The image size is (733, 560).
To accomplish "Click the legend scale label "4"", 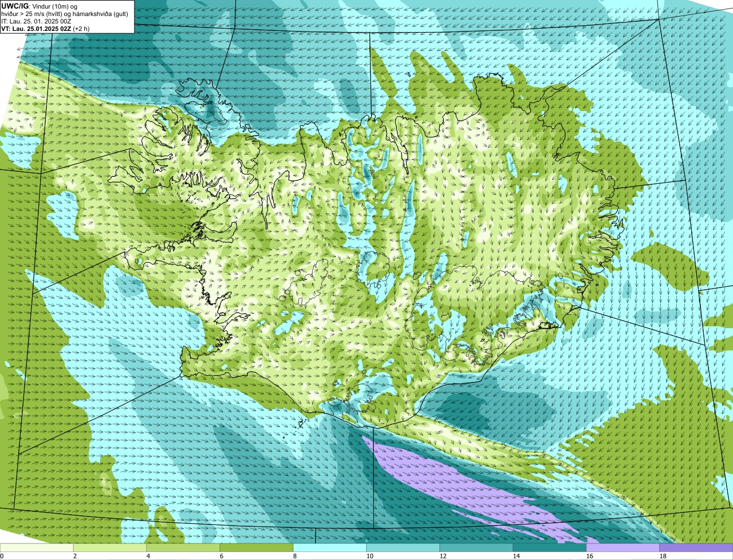I will pyautogui.click(x=148, y=556).
